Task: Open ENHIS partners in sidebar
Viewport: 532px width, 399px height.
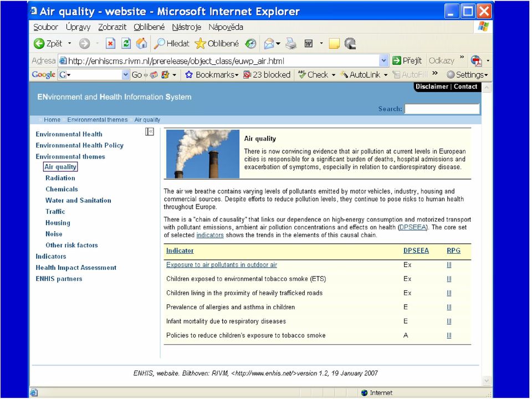Action: pyautogui.click(x=59, y=279)
